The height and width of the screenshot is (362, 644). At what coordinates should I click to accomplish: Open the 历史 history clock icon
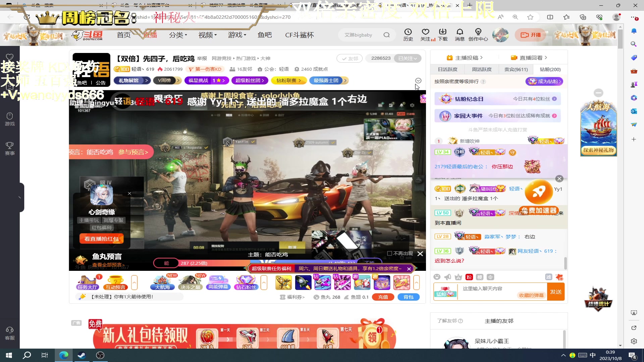point(408,35)
